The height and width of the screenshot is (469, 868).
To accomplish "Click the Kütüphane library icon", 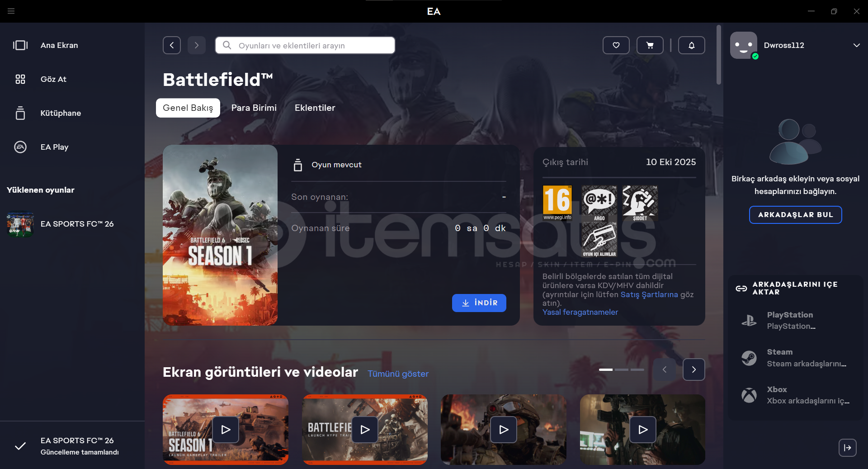I will coord(20,113).
